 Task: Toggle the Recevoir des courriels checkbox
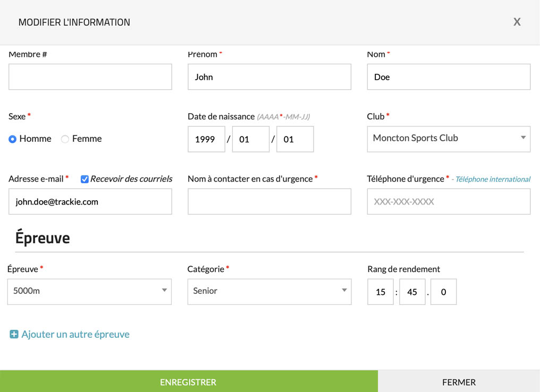(85, 180)
